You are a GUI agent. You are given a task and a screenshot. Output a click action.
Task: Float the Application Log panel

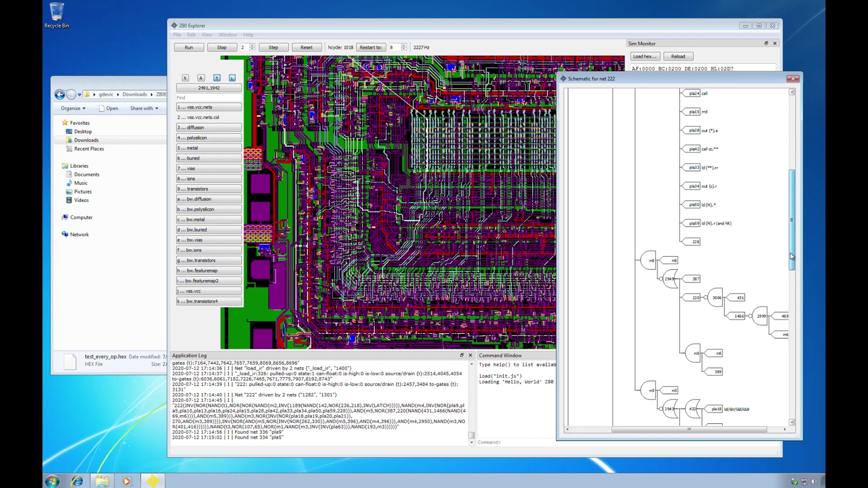coord(462,355)
